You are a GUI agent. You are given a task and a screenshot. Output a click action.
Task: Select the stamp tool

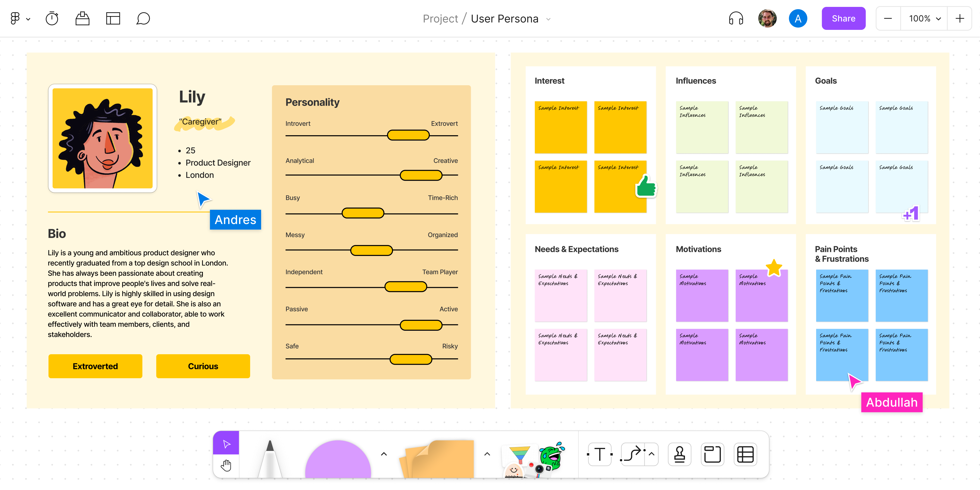(679, 454)
